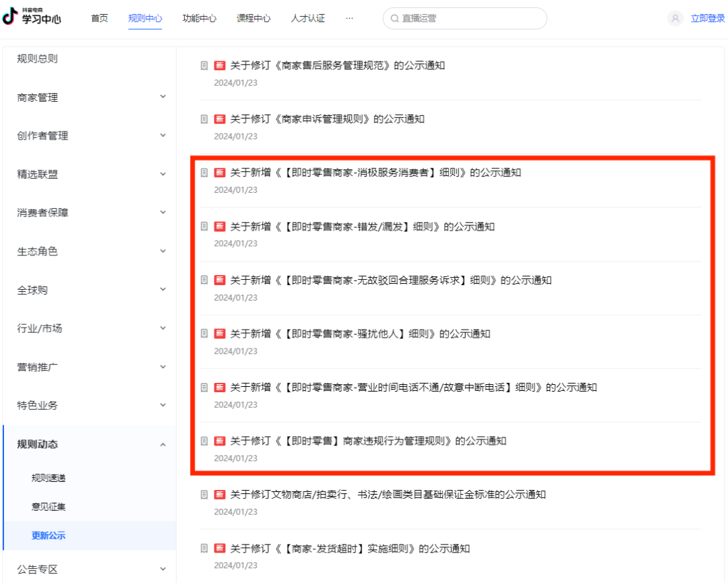Viewport: 728px width, 583px height.
Task: Click the document icon beside 商家售后服务管理规范 notice
Action: [x=204, y=65]
